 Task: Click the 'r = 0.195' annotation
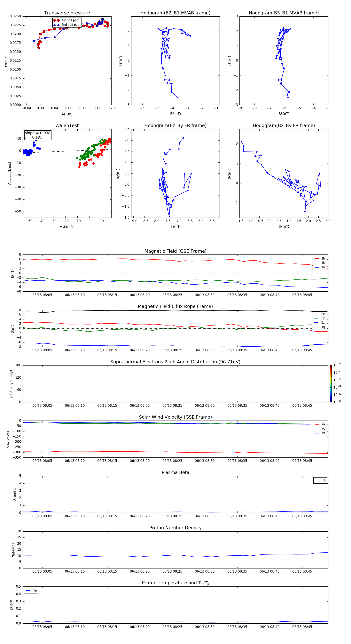pos(34,137)
